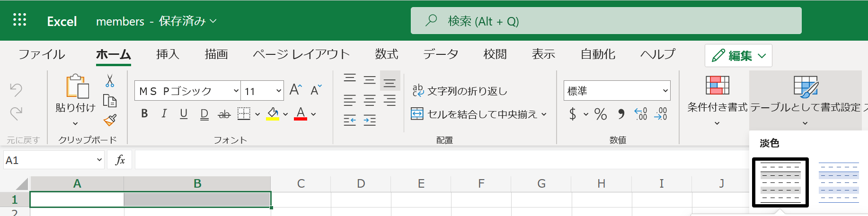Open the app launcher grid icon
The width and height of the screenshot is (868, 216).
[x=19, y=20]
